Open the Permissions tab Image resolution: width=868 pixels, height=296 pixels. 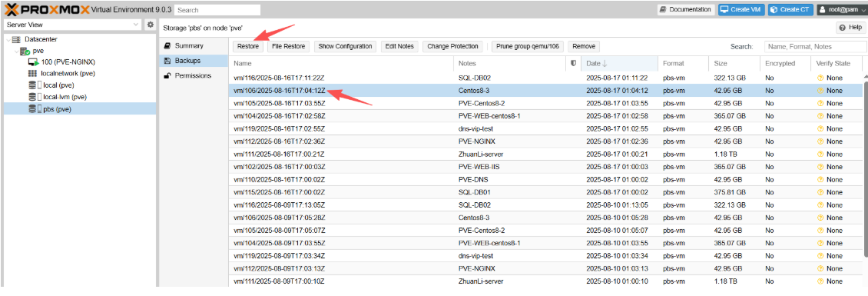(x=194, y=75)
